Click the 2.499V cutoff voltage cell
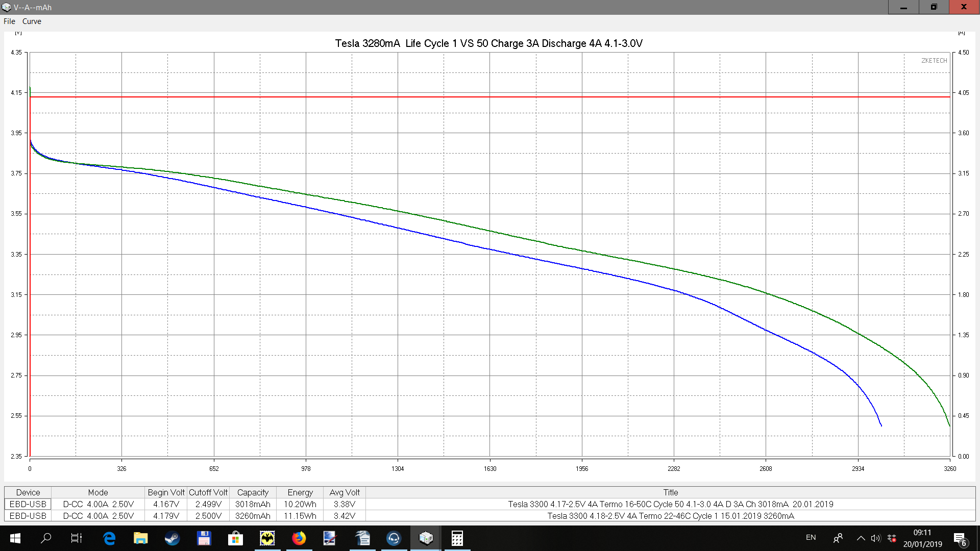Viewport: 980px width, 551px height. 208,504
